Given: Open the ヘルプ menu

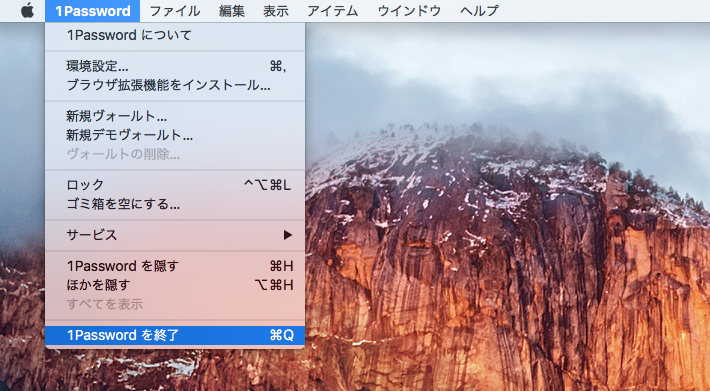Looking at the screenshot, I should [480, 10].
